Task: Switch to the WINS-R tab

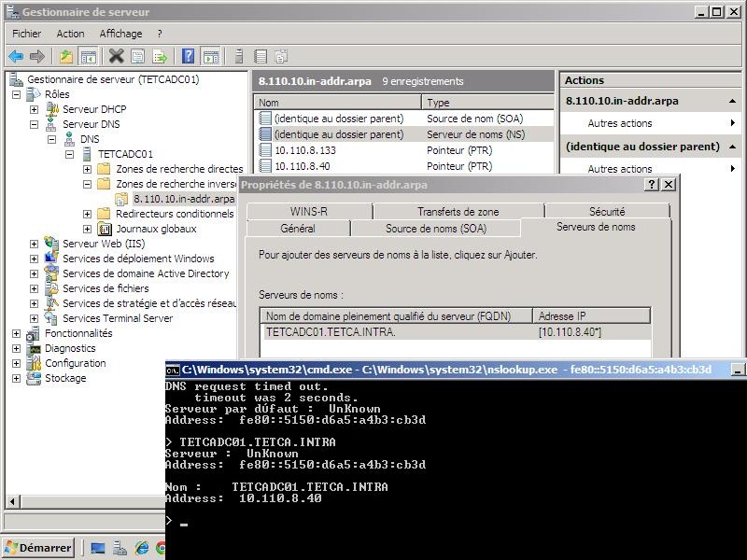Action: tap(309, 212)
